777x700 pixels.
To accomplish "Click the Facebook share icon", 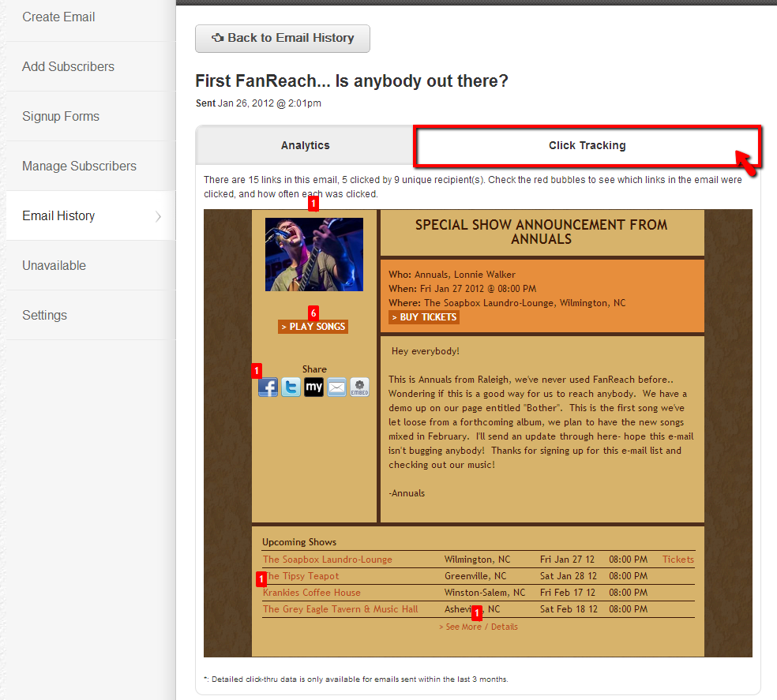I will [268, 387].
